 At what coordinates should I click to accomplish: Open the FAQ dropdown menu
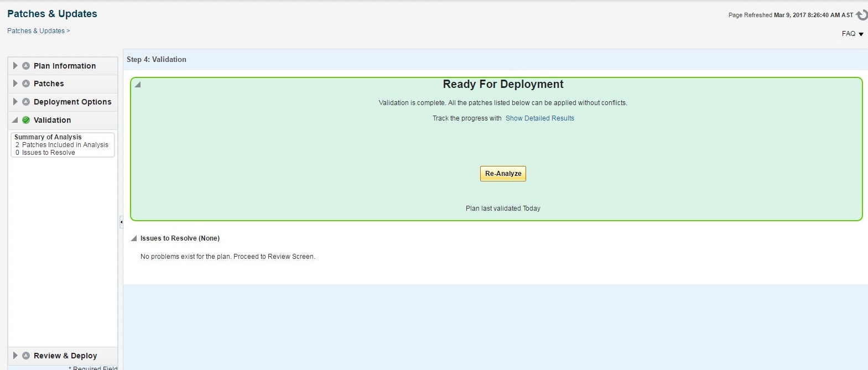pos(853,34)
